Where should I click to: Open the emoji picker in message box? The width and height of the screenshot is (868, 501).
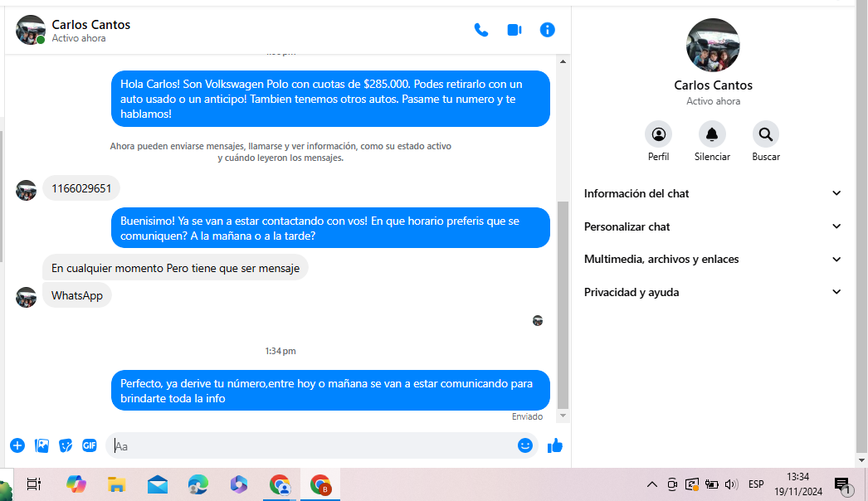pyautogui.click(x=524, y=445)
